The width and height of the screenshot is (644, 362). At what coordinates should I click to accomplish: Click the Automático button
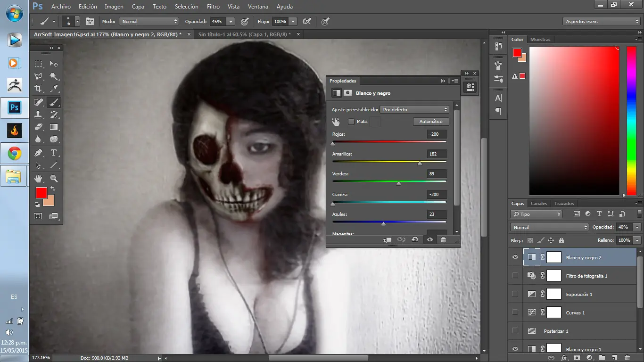click(431, 122)
